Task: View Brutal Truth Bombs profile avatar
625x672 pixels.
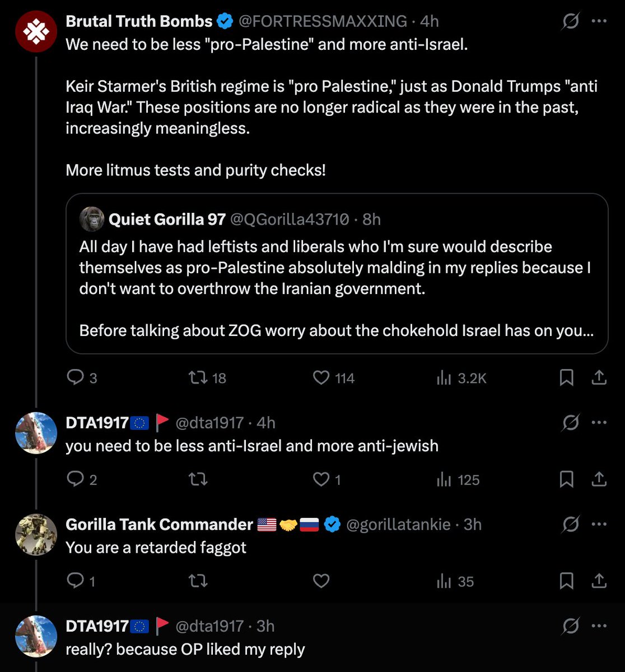Action: coord(36,31)
